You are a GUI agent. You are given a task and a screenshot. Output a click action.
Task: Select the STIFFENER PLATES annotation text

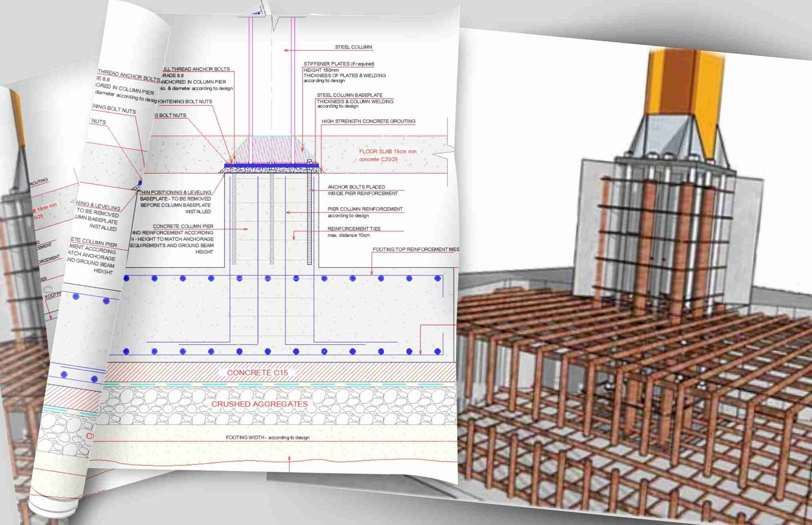338,64
